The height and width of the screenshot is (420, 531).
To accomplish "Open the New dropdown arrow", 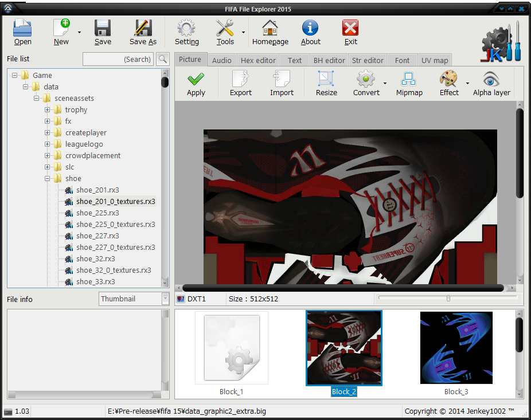I will pos(79,33).
